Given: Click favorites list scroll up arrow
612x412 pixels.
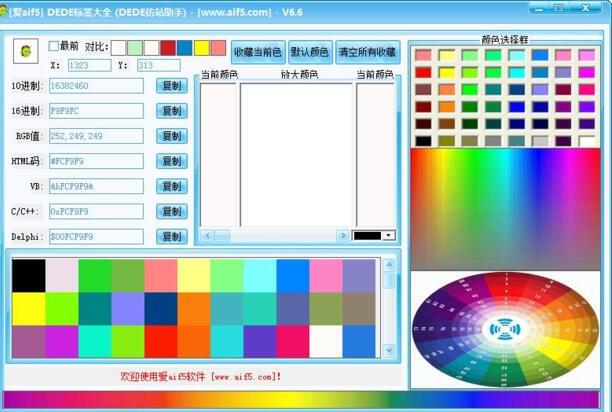Looking at the screenshot, I should [x=389, y=265].
